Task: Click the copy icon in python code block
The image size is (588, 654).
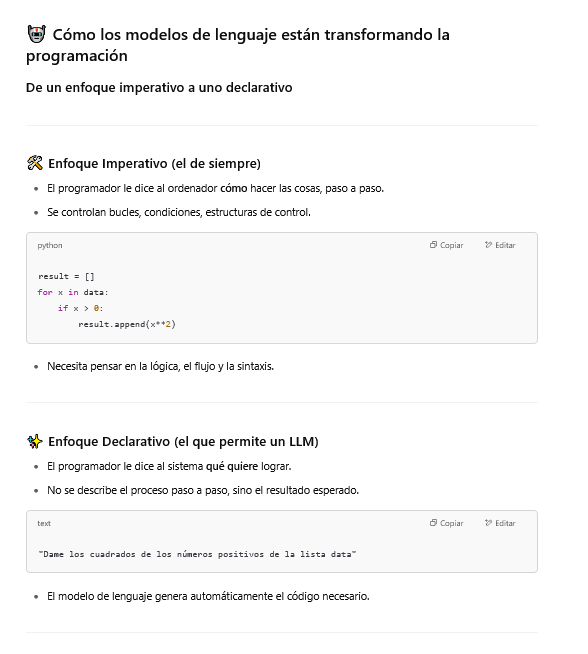Action: coord(433,245)
